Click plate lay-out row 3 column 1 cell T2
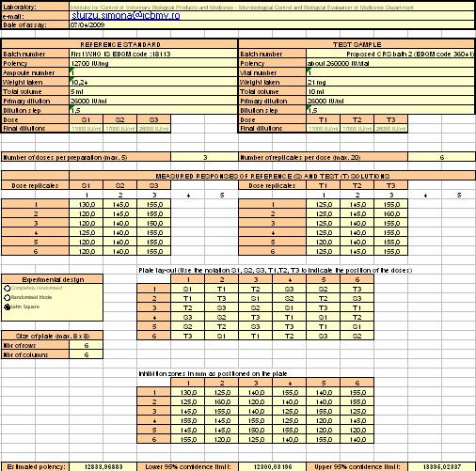Screen dimensions: 476x471 187,307
